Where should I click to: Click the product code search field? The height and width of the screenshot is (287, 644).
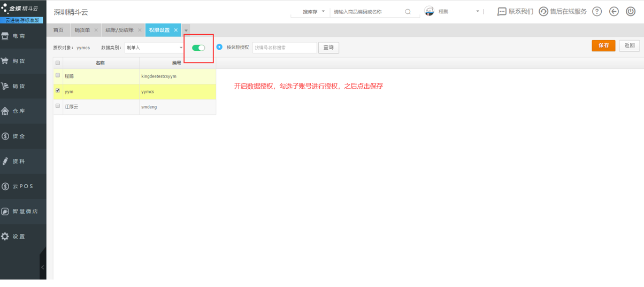366,12
